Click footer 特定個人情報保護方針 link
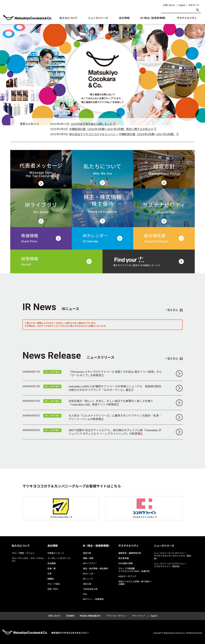The height and width of the screenshot is (644, 205). (90, 616)
